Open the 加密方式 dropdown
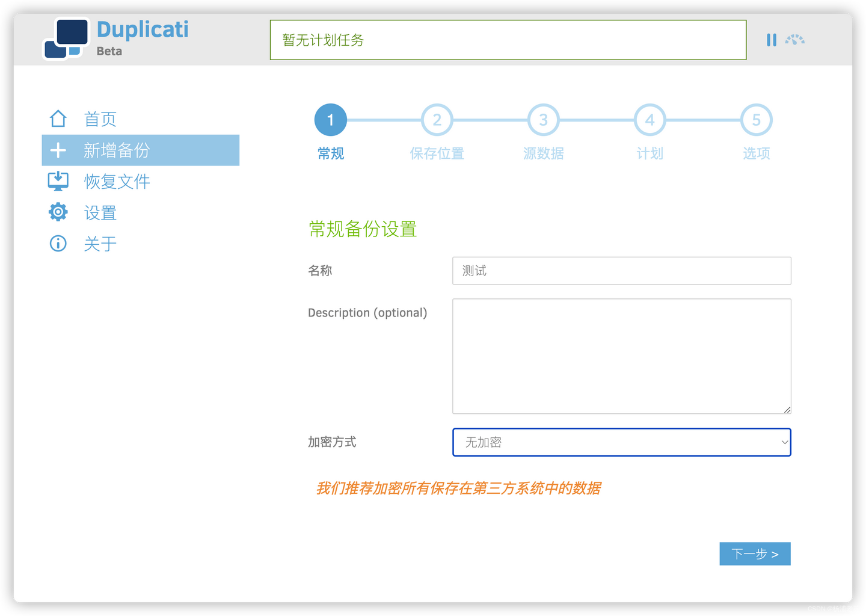The image size is (866, 616). tap(621, 442)
